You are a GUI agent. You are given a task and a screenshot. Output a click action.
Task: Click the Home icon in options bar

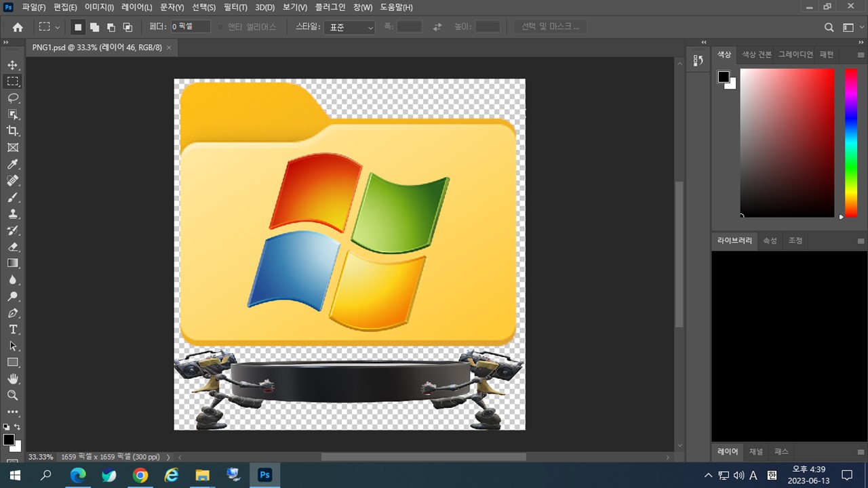coord(18,27)
